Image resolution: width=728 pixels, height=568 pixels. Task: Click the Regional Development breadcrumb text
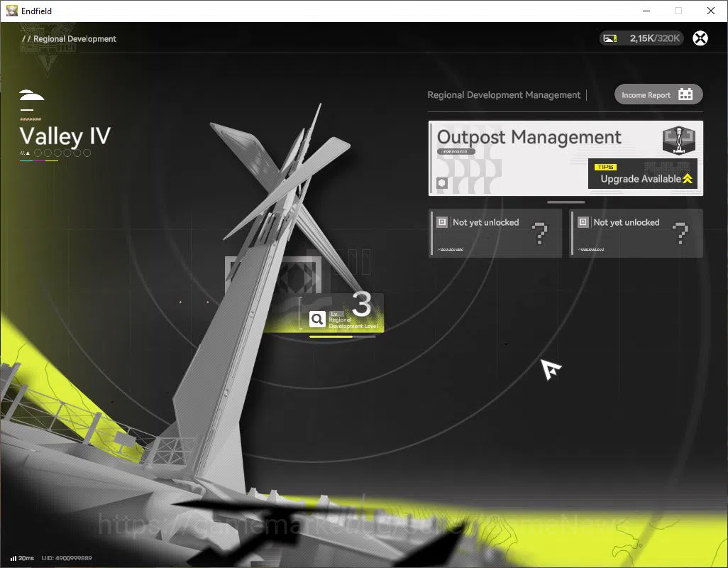tap(75, 39)
